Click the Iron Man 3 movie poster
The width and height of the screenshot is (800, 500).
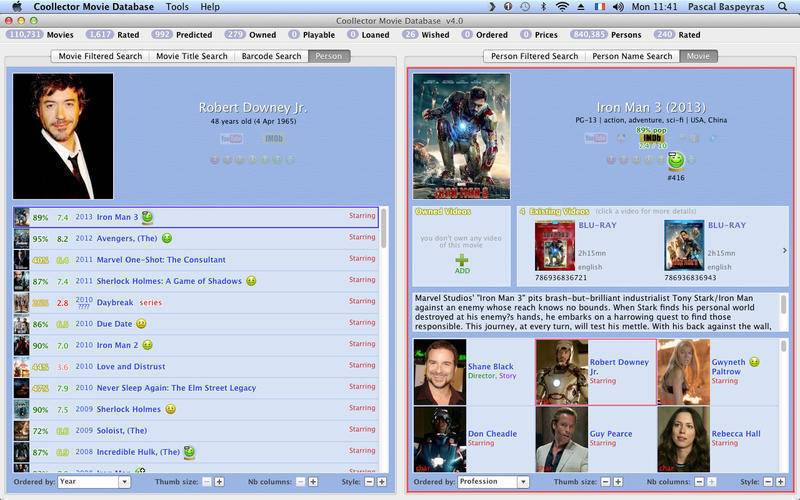(x=461, y=136)
